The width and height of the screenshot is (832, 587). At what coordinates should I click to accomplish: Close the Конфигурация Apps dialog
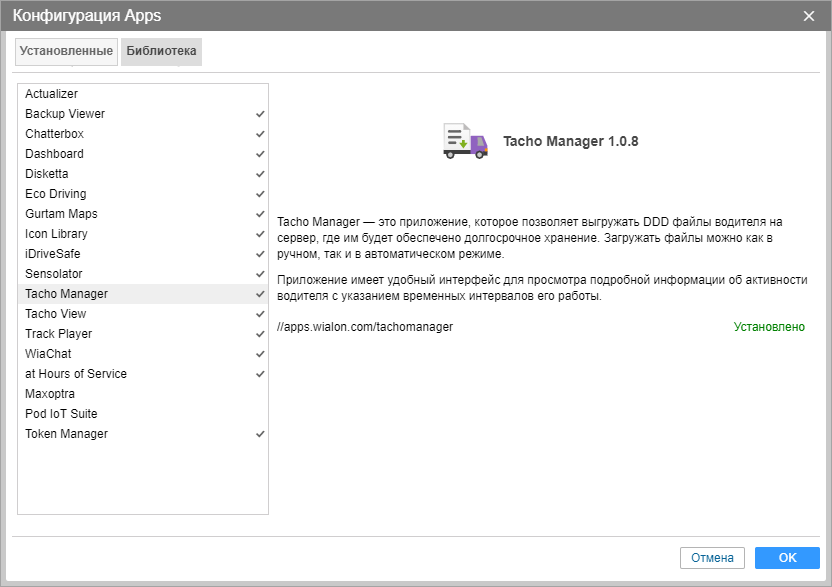tap(809, 16)
